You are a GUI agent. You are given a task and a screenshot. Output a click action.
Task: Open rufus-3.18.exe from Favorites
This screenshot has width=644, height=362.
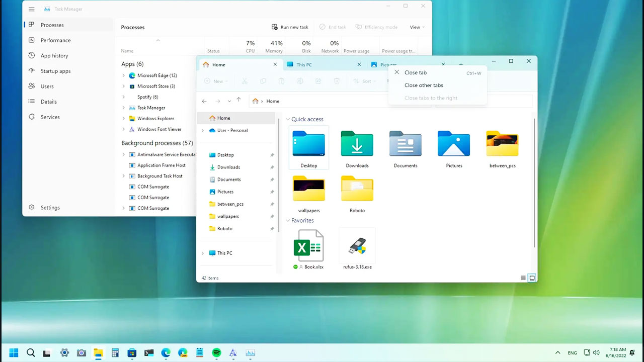357,249
